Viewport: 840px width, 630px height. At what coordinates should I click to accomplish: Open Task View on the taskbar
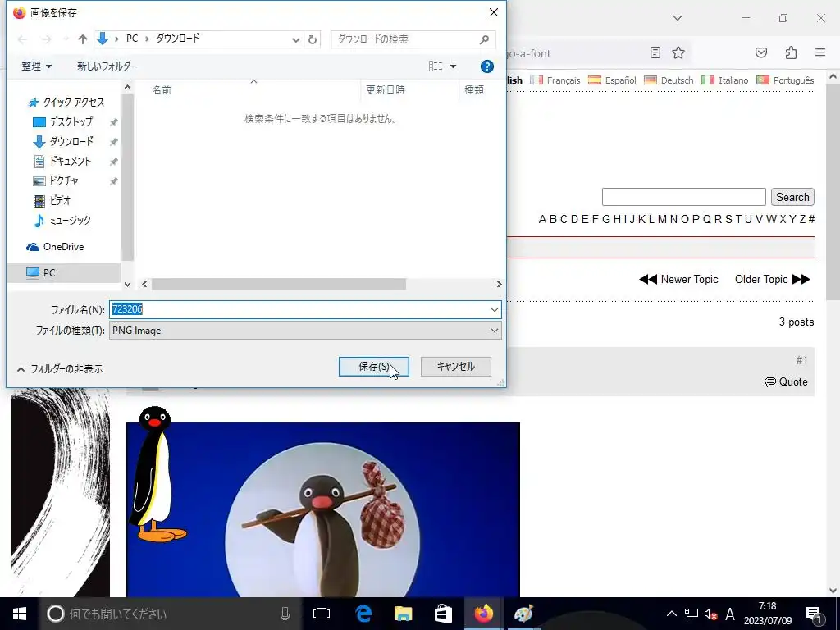tap(321, 614)
